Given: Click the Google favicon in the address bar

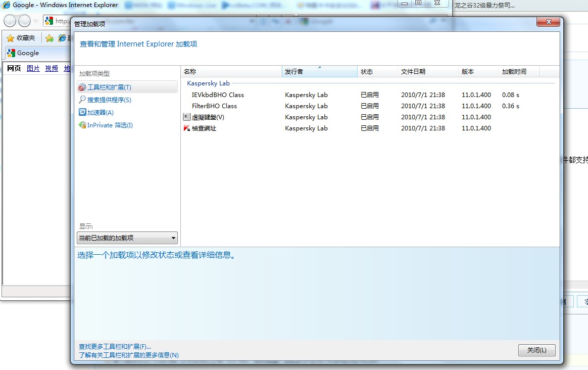Looking at the screenshot, I should pyautogui.click(x=49, y=21).
